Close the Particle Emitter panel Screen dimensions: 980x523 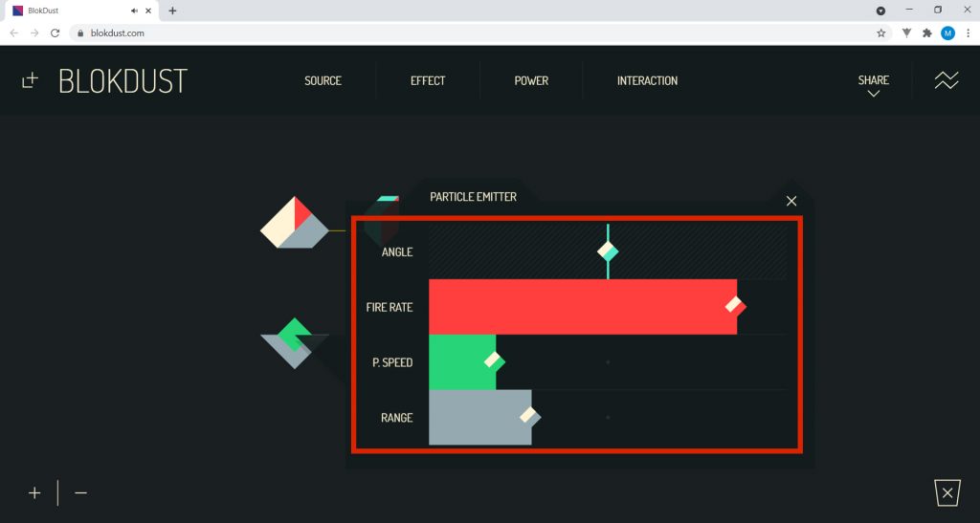click(x=791, y=201)
